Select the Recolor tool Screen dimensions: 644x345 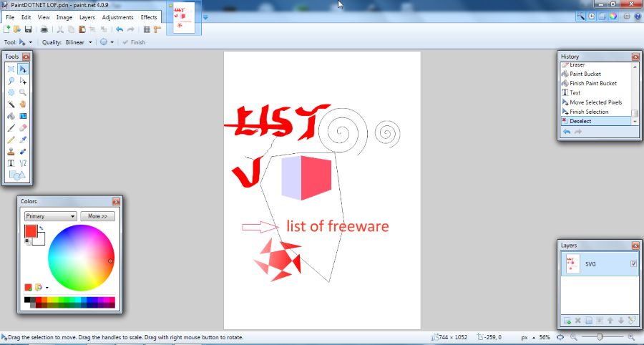(23, 152)
